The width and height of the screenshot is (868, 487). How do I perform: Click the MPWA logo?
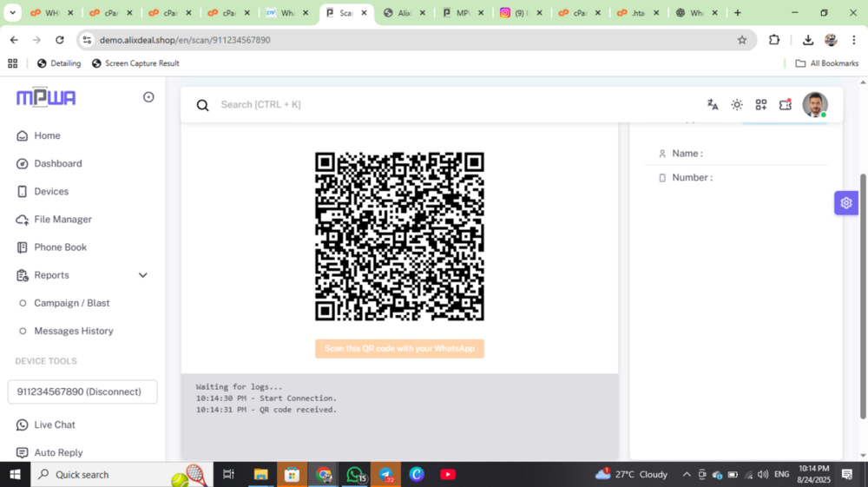[46, 97]
